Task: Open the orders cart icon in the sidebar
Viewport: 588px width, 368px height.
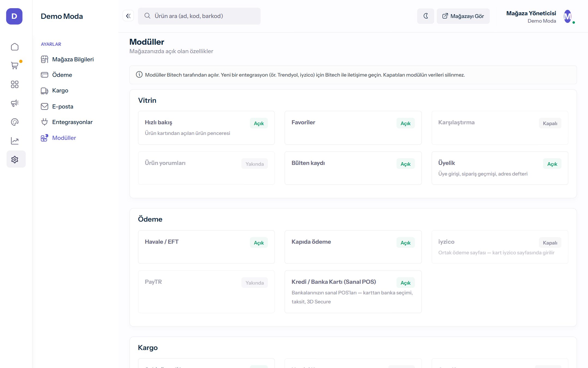Action: click(x=15, y=66)
